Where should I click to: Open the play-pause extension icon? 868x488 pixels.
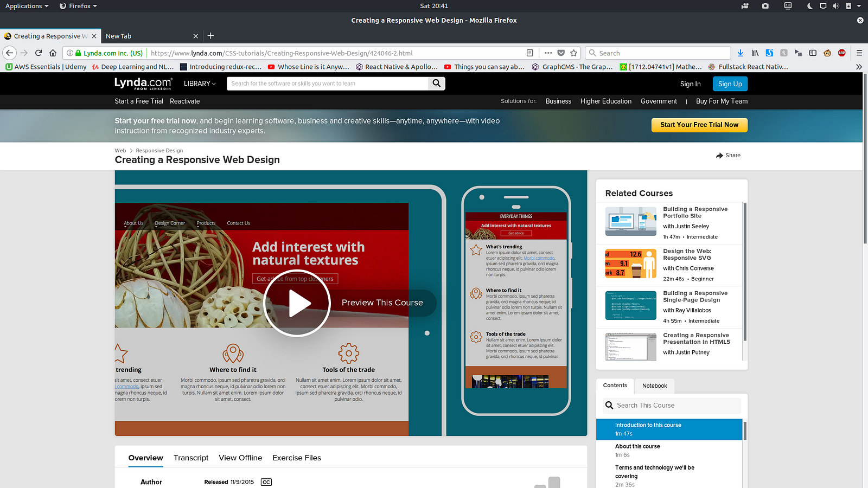coord(798,53)
